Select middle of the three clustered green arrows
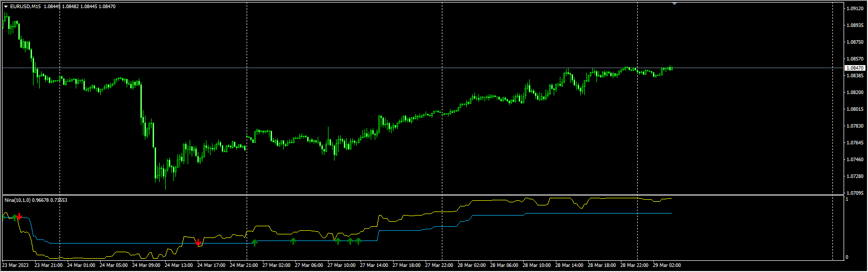This screenshot has height=272, width=868. point(350,241)
